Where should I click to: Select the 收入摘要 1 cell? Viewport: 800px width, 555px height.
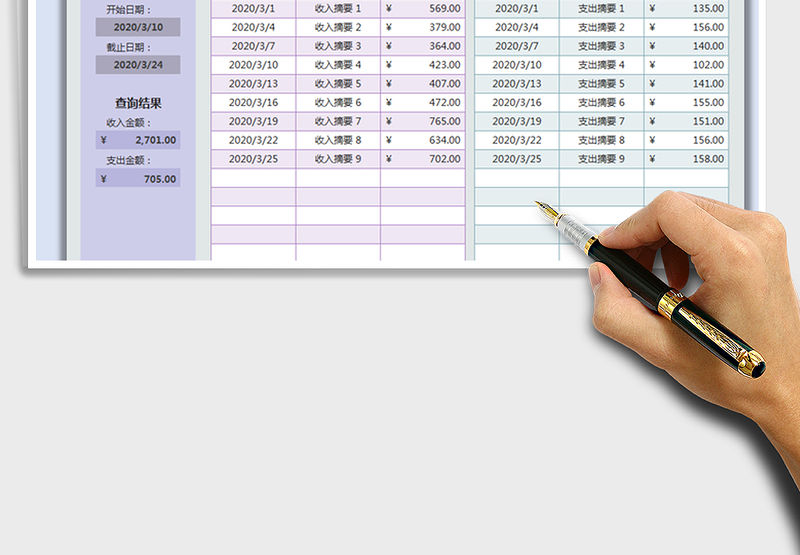(338, 8)
